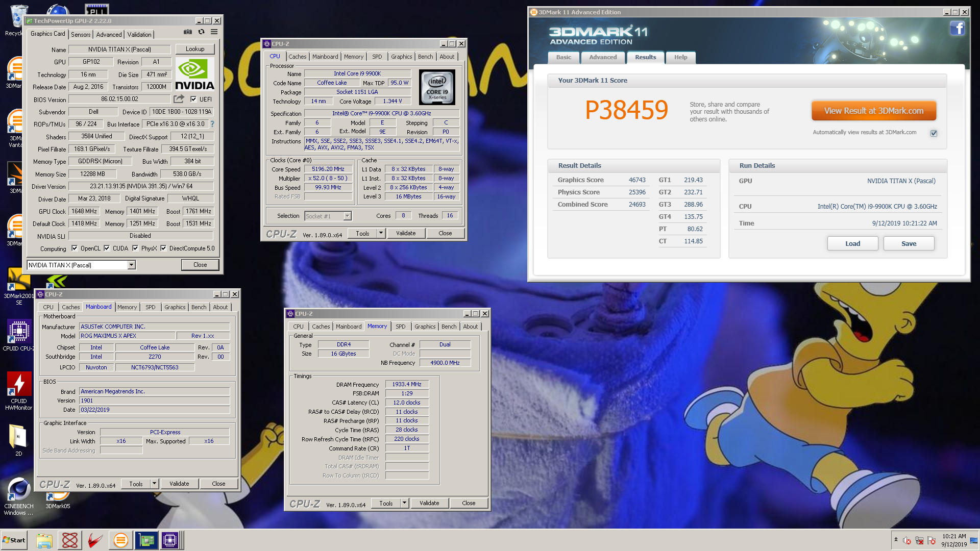Viewport: 980px width, 551px height.
Task: Click Validate in the top CPU-Z window
Action: click(406, 233)
